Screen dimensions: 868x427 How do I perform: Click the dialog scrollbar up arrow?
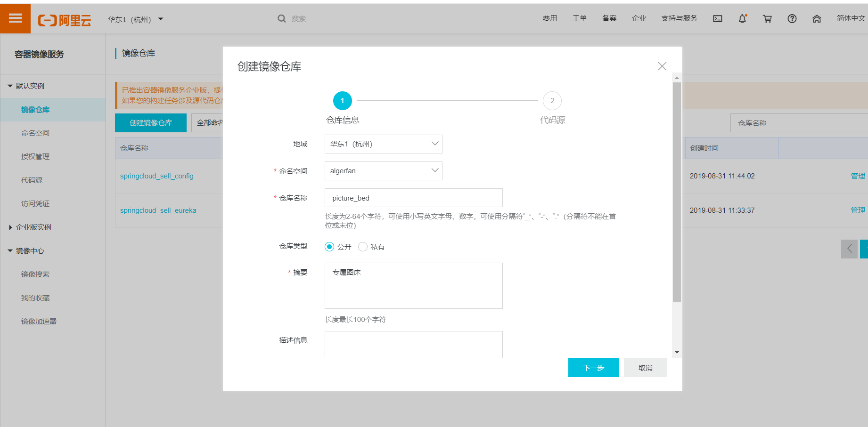(x=677, y=78)
